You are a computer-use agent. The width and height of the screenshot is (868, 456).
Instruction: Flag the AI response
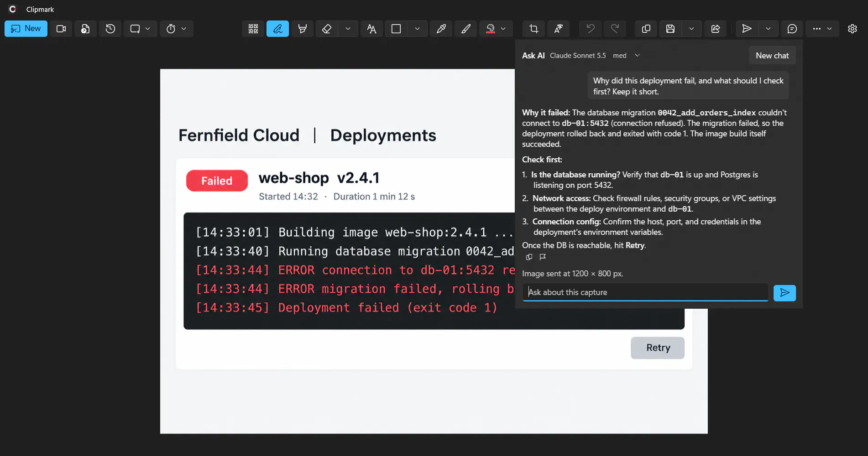pyautogui.click(x=543, y=257)
